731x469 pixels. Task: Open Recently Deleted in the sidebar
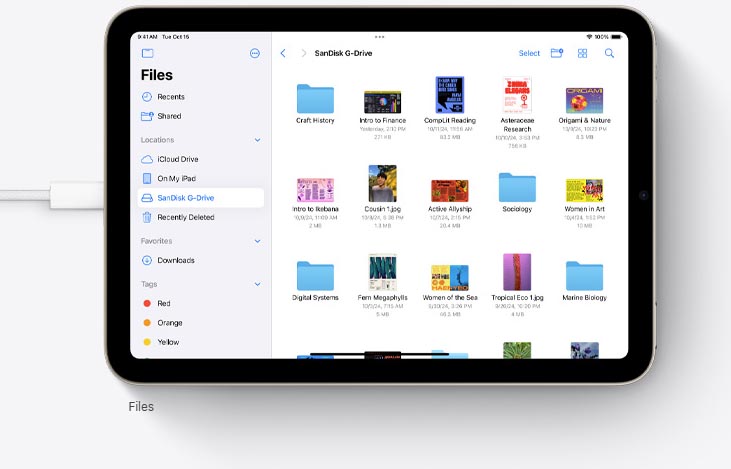(185, 217)
